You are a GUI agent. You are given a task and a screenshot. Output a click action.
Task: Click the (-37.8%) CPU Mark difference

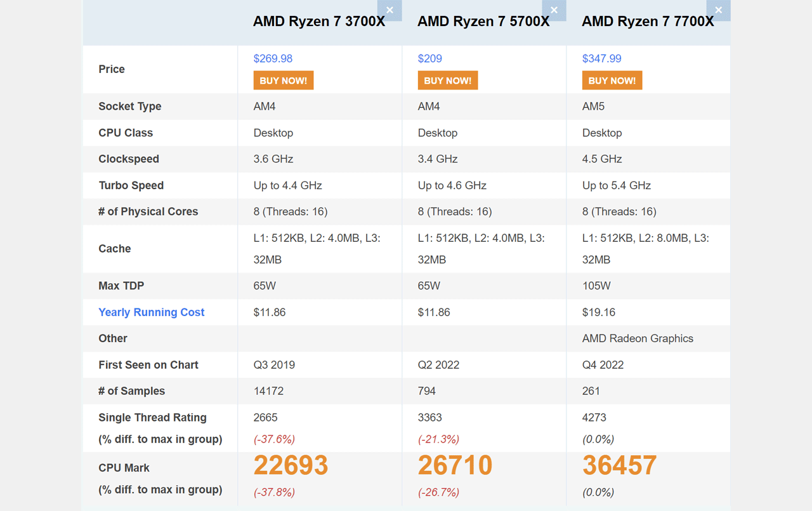(274, 493)
